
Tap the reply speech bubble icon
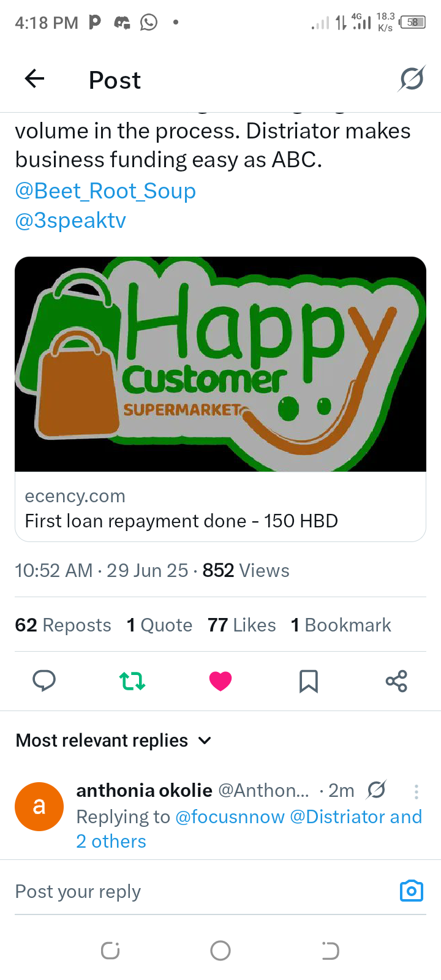pyautogui.click(x=44, y=680)
